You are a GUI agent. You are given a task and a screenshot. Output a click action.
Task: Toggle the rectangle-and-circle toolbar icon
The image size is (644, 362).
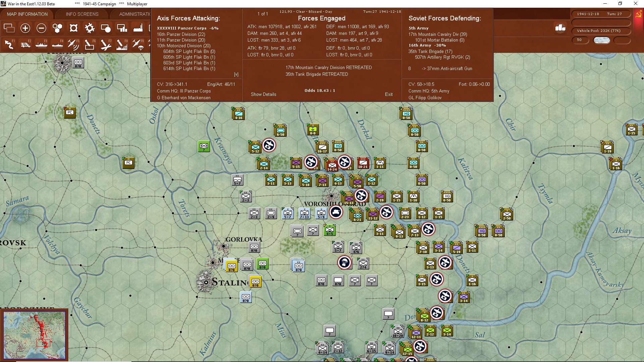pyautogui.click(x=106, y=28)
